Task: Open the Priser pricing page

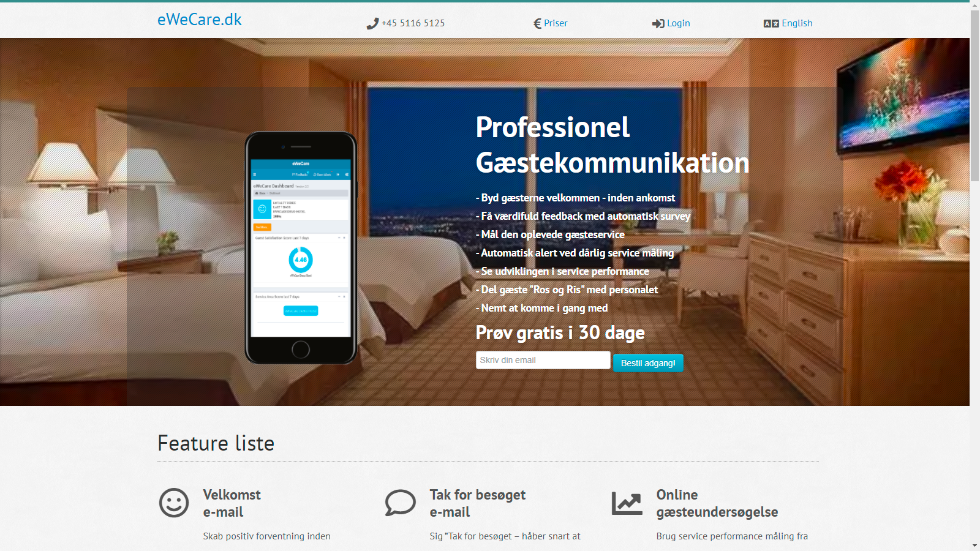Action: (x=556, y=23)
